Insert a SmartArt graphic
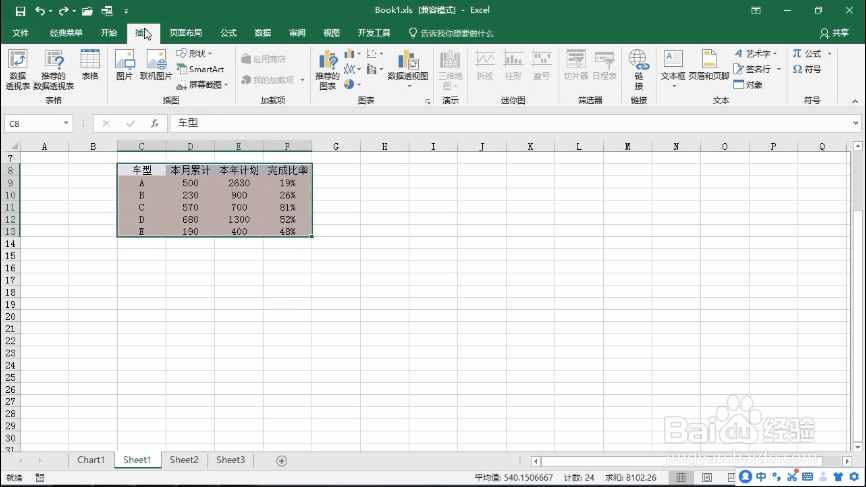The width and height of the screenshot is (866, 487). pos(200,69)
